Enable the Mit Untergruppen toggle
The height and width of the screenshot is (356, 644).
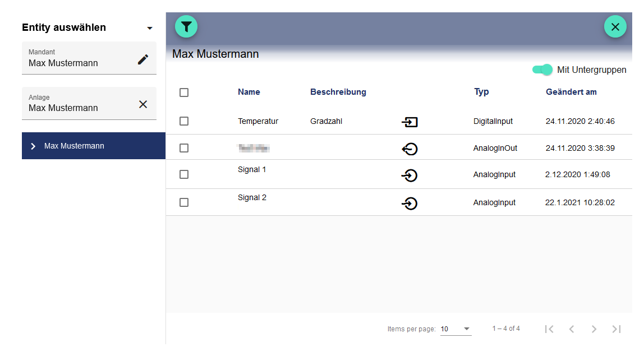(541, 70)
